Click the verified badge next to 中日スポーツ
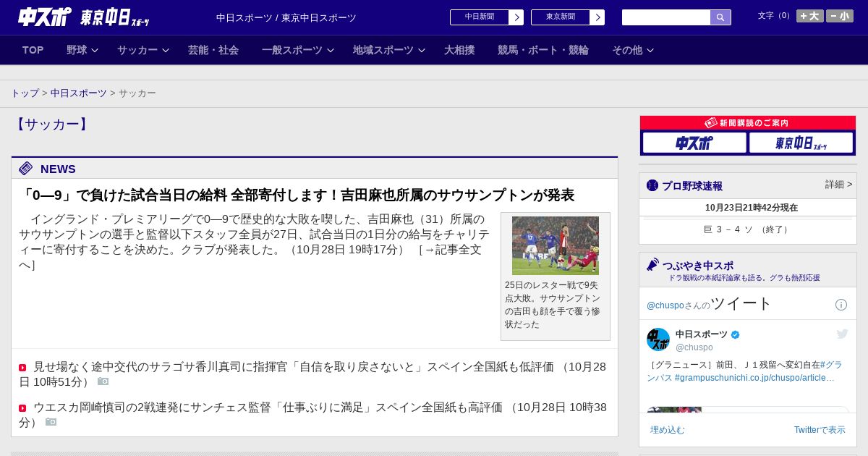Screen dimensions: 868x456 click(736, 334)
